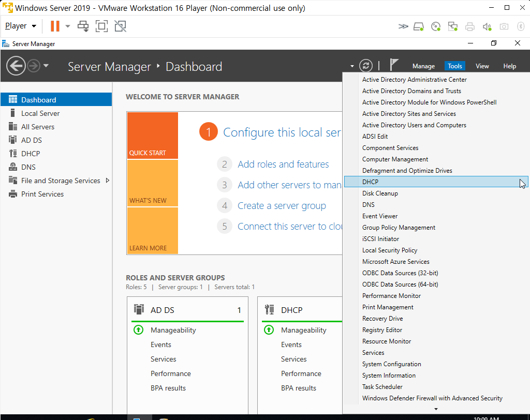Viewport: 530px width, 420px height.
Task: Open Active Directory Users and Computers
Action: click(x=436, y=125)
